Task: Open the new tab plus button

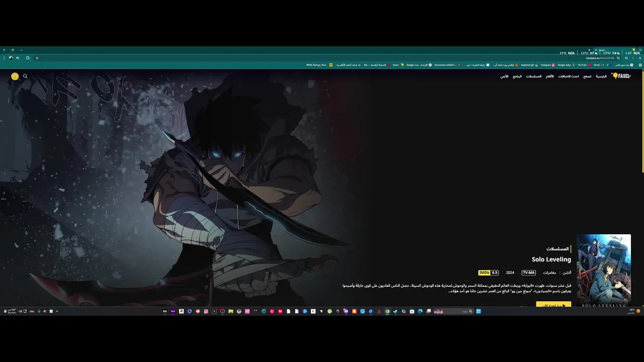Action: pyautogui.click(x=589, y=50)
